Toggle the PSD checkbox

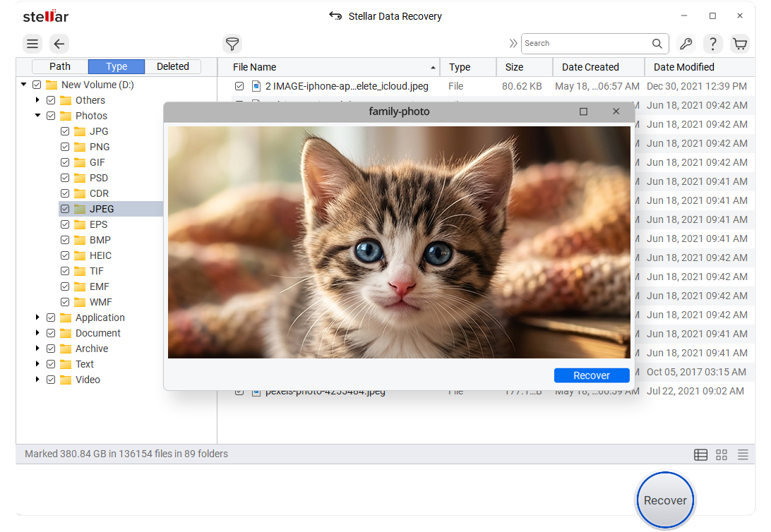65,178
